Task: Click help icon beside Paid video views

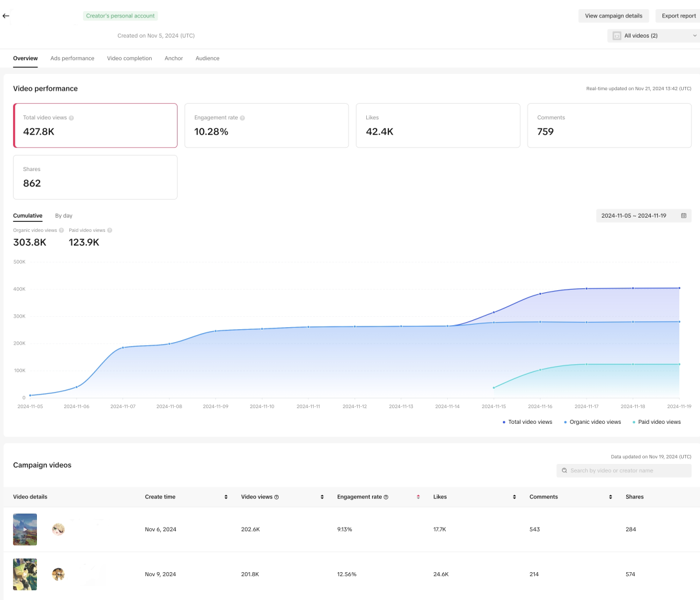Action: point(110,231)
